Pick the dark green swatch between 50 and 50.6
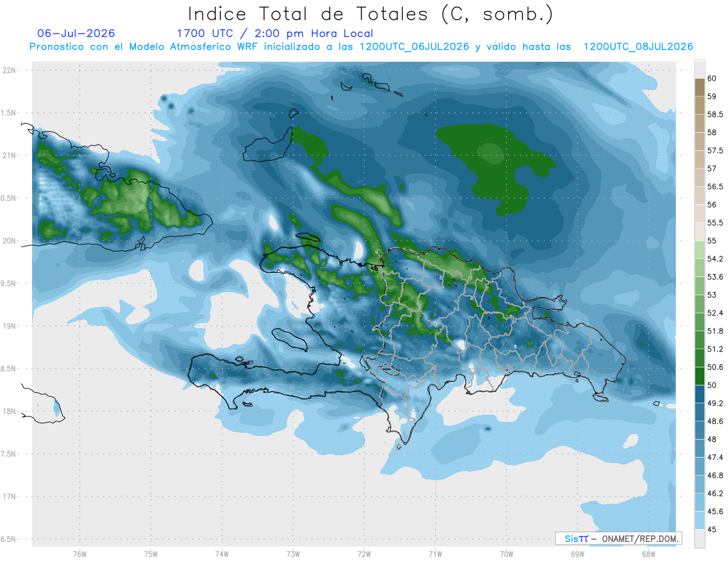 coord(699,376)
